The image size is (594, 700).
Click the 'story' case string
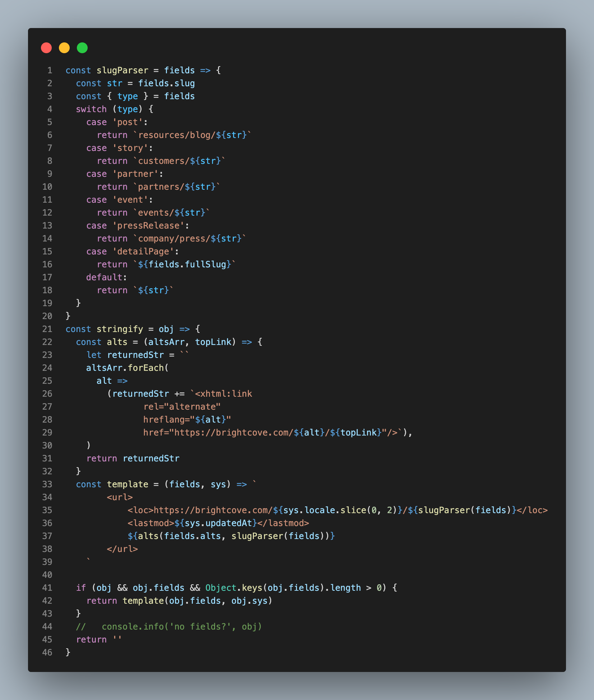click(130, 148)
